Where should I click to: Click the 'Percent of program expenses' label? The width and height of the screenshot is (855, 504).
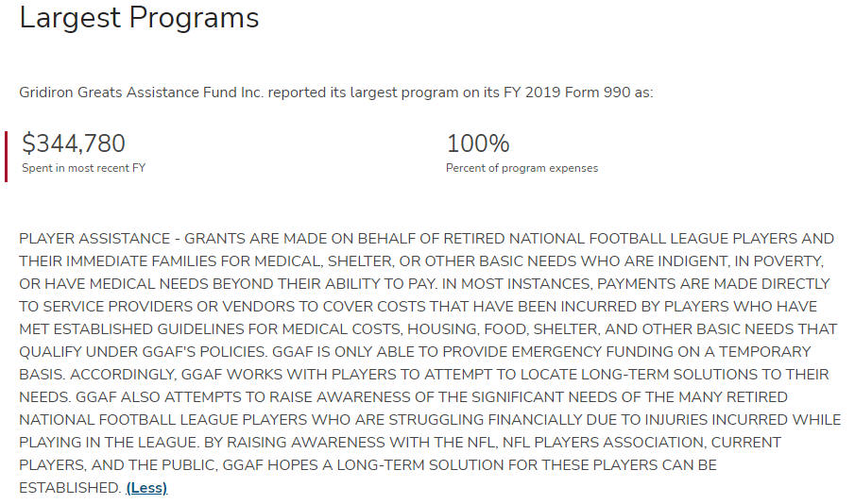click(522, 168)
